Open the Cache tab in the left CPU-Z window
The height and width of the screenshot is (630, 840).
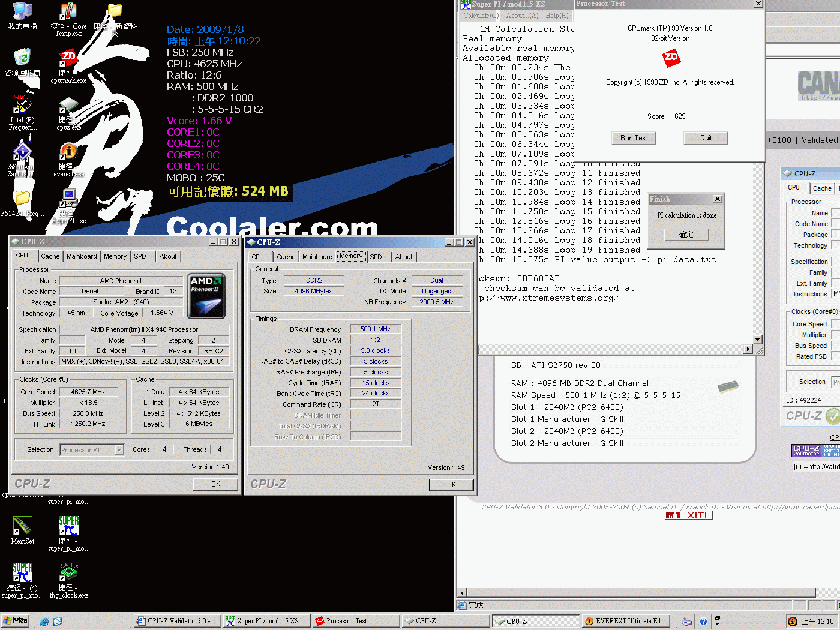50,256
